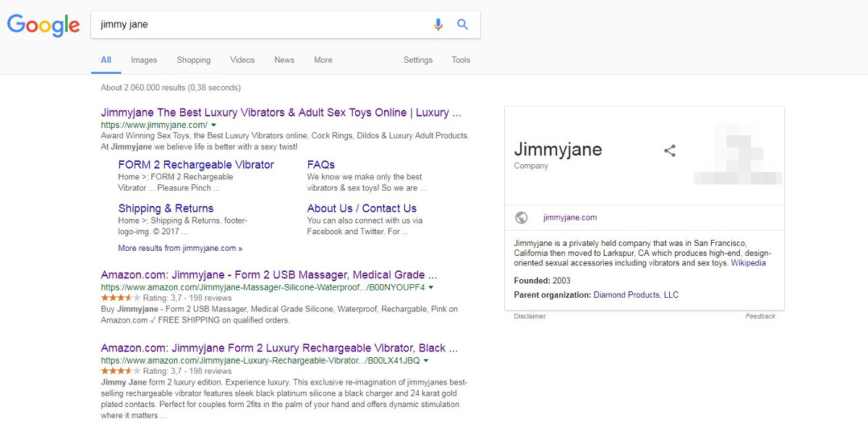Image resolution: width=868 pixels, height=428 pixels.
Task: Expand the arrow next to the Amazon result URL
Action: [431, 286]
